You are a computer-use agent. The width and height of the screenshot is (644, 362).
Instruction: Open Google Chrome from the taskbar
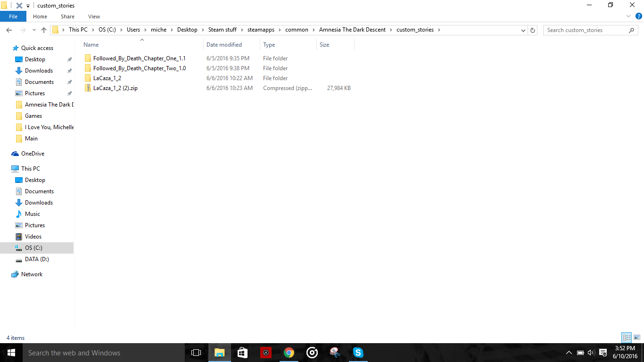point(289,353)
